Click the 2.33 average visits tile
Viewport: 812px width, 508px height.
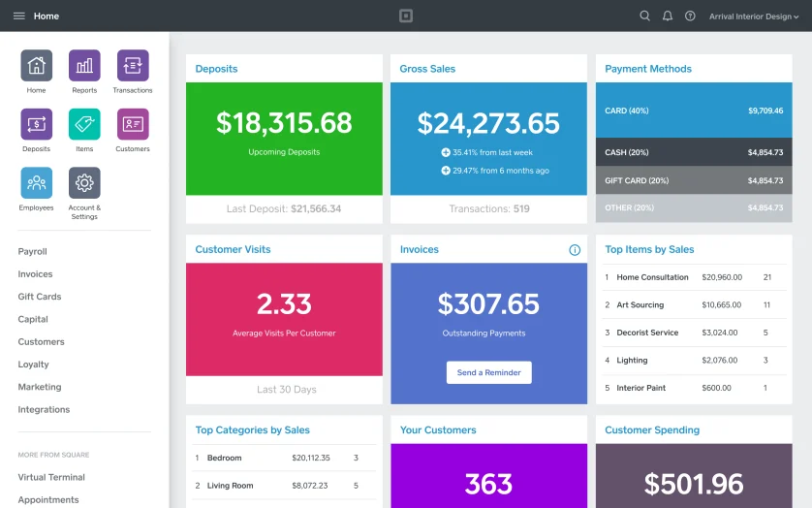[284, 319]
